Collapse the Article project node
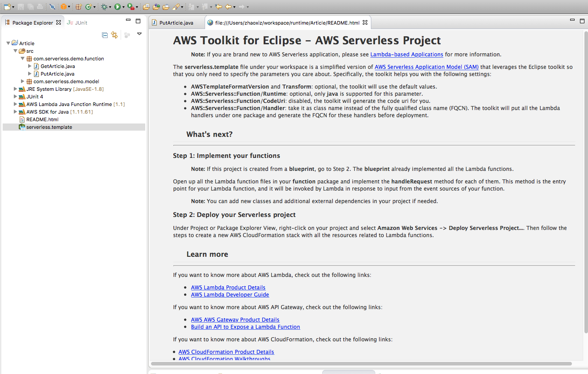This screenshot has height=374, width=588. pos(8,43)
